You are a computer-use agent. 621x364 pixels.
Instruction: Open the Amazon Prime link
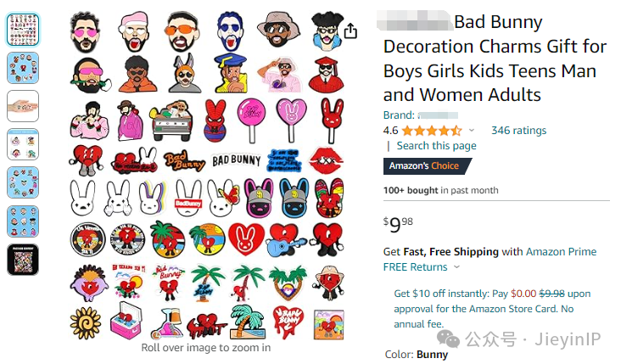point(561,251)
